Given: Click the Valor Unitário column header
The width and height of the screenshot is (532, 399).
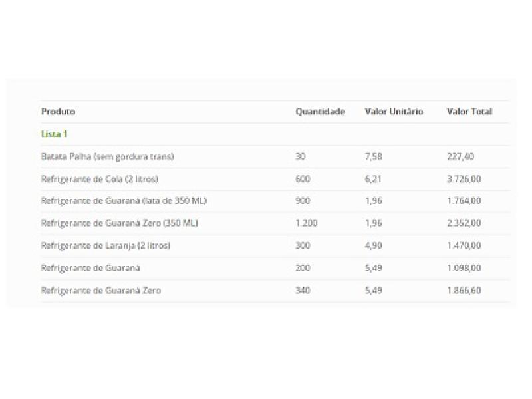Looking at the screenshot, I should pos(394,112).
